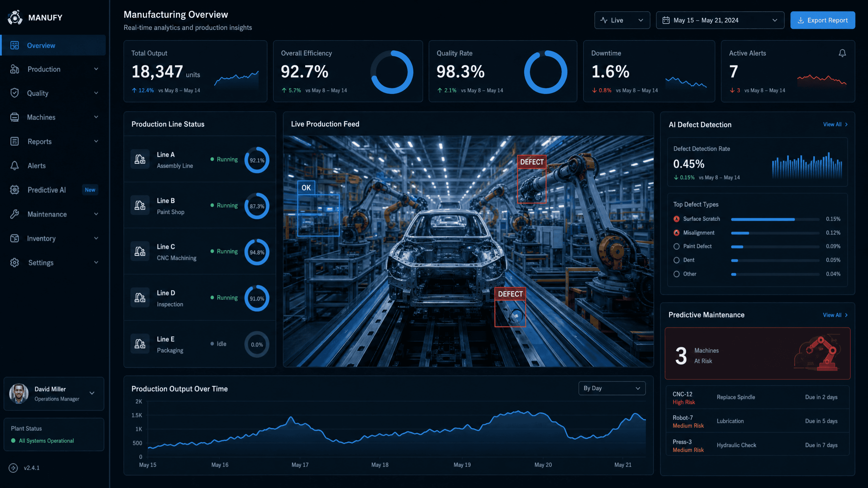Click the Defect Detection Rate bar chart
The height and width of the screenshot is (488, 868).
807,166
